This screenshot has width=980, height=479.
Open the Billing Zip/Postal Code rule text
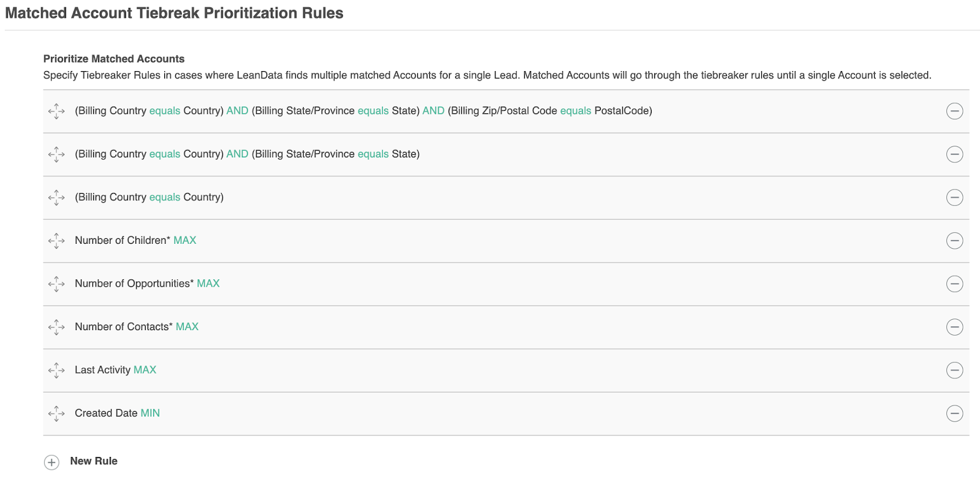click(x=363, y=111)
